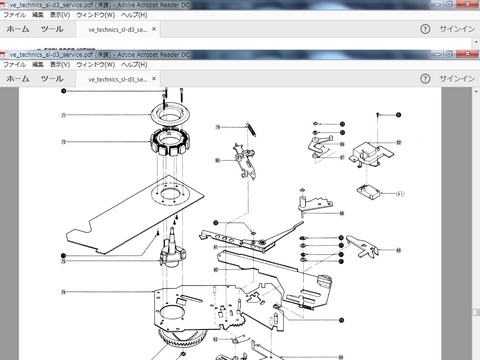Open ファイル menu in back Acrobat window
The width and height of the screenshot is (480, 360).
tap(14, 15)
